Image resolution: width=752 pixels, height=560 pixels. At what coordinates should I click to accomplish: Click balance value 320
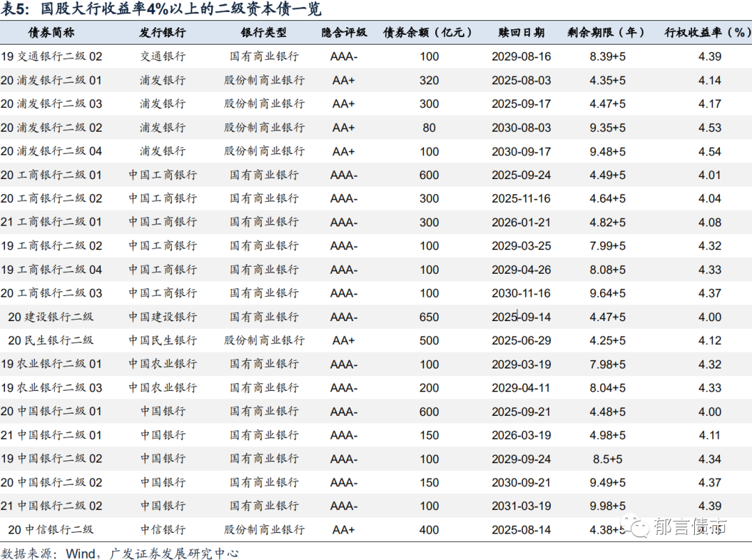click(429, 80)
